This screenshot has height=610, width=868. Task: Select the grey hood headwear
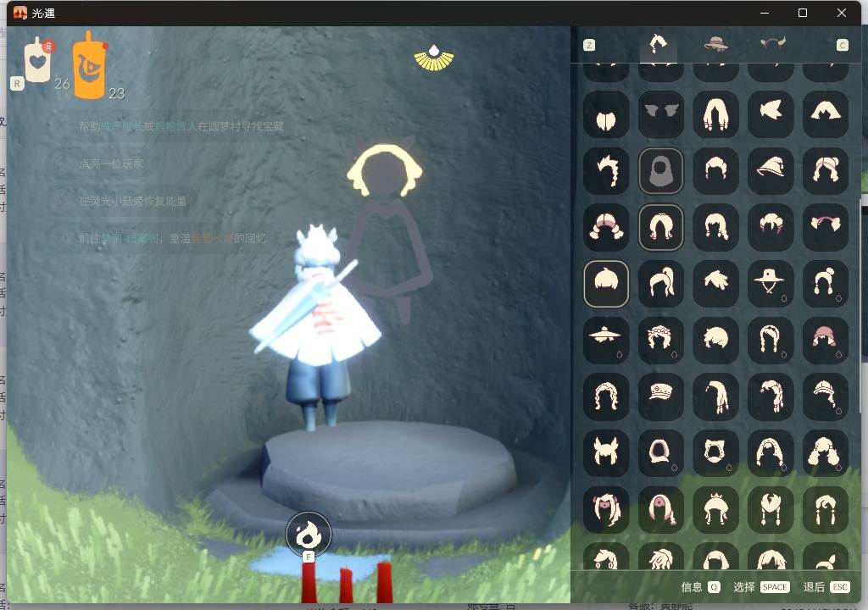pyautogui.click(x=661, y=171)
